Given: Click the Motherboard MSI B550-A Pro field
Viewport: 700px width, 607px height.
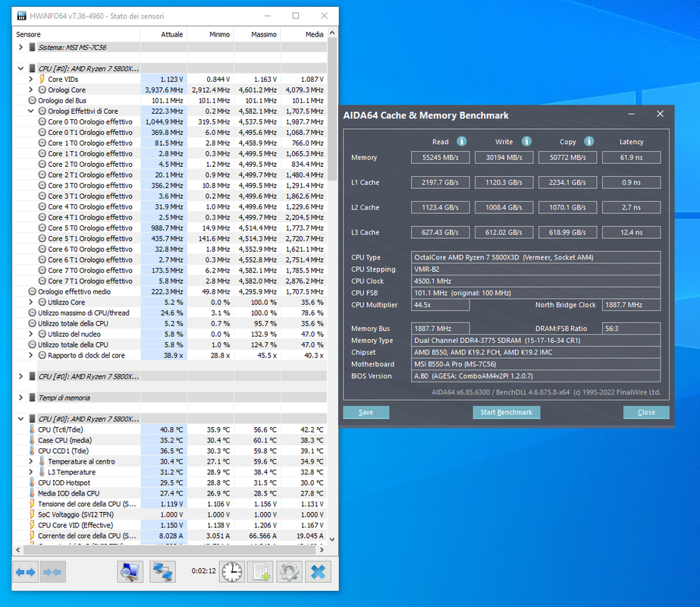Looking at the screenshot, I should (535, 364).
